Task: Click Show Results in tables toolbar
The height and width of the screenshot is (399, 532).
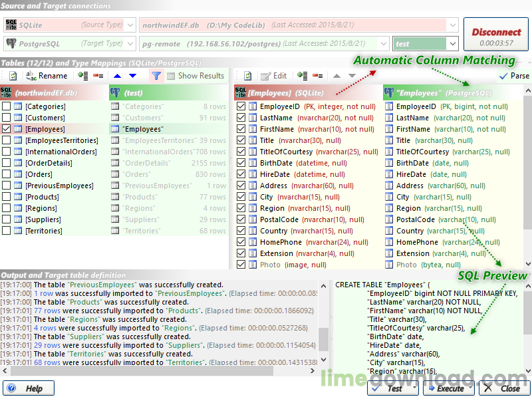Action: (x=196, y=76)
